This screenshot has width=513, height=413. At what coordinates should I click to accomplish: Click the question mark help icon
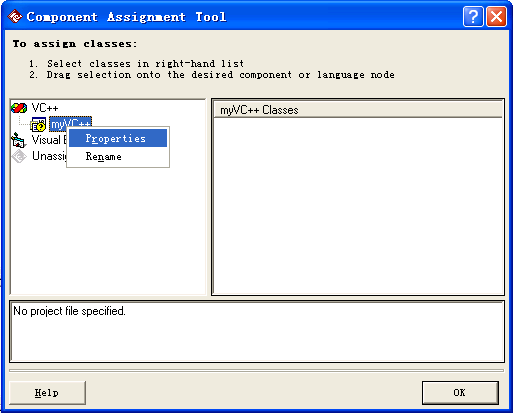[x=473, y=16]
